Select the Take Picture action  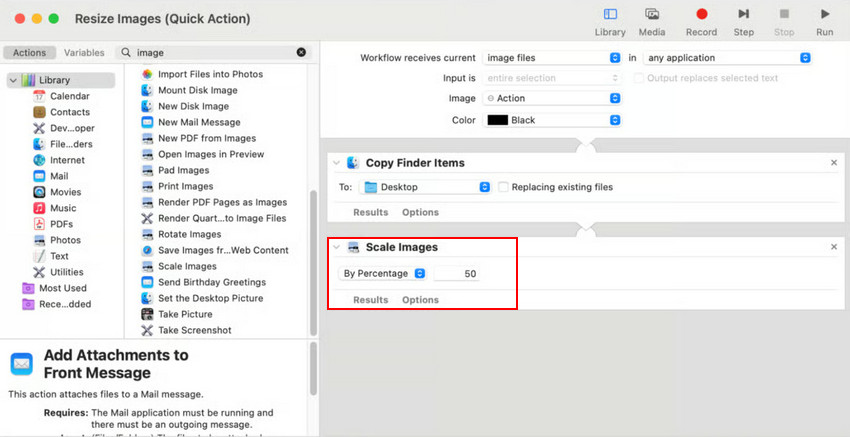pos(177,314)
